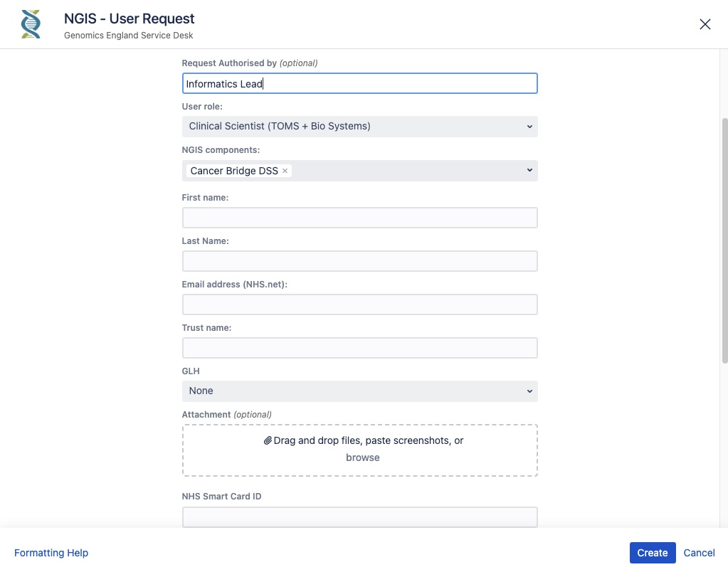Remove the Cancer Bridge DSS tag
Image resolution: width=728 pixels, height=572 pixels.
point(285,171)
